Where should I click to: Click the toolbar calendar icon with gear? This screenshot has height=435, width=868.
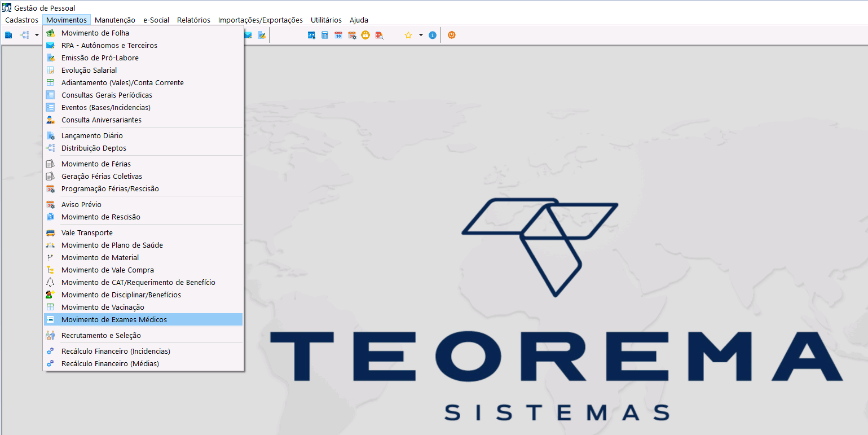[352, 35]
